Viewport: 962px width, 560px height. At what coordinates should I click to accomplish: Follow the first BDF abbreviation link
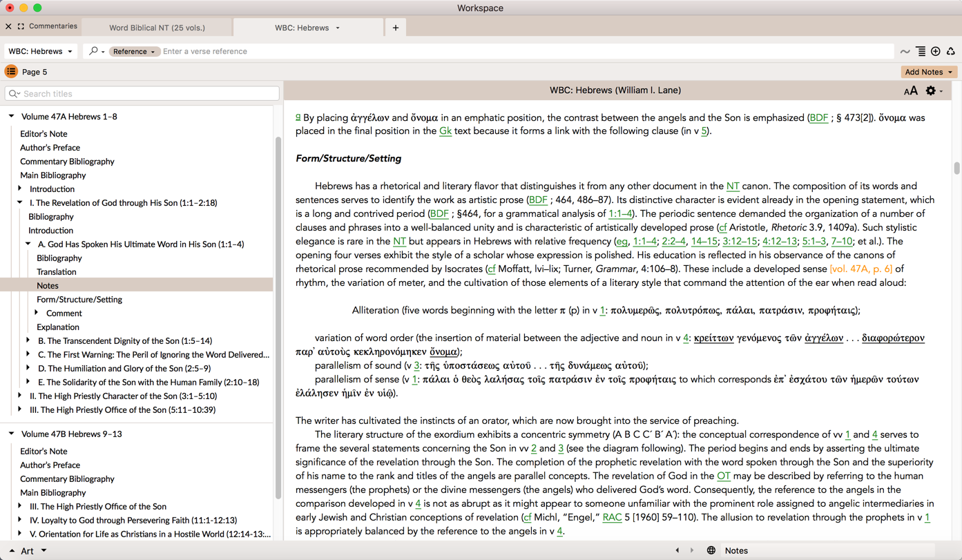click(818, 117)
